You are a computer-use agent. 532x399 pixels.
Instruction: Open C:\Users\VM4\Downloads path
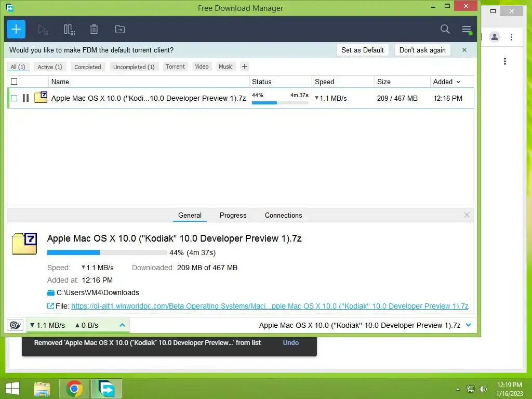pos(98,292)
